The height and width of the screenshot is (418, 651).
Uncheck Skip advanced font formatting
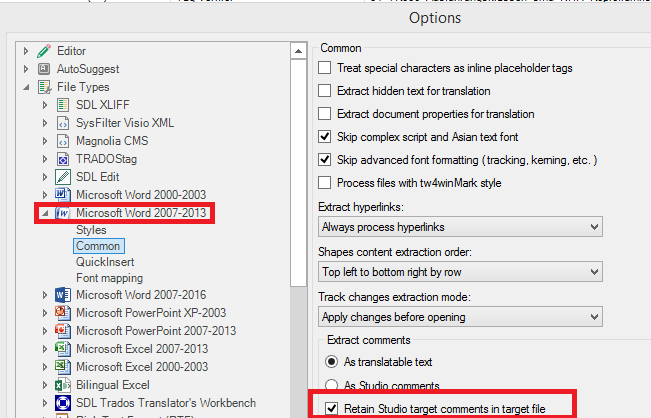[325, 160]
